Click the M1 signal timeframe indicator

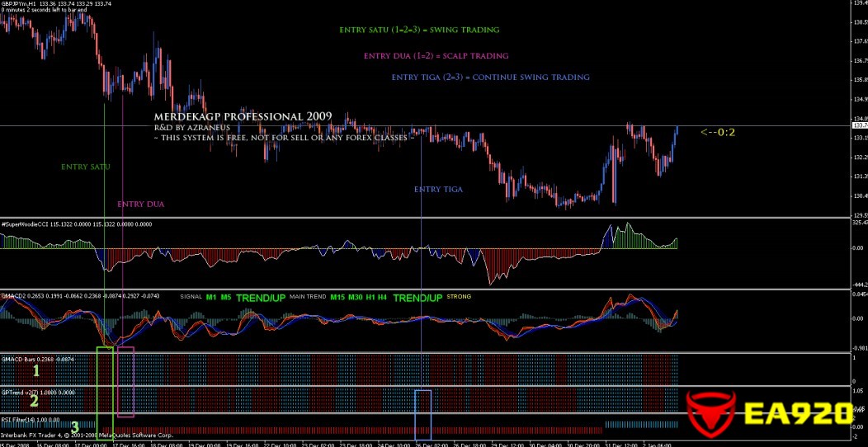[211, 297]
